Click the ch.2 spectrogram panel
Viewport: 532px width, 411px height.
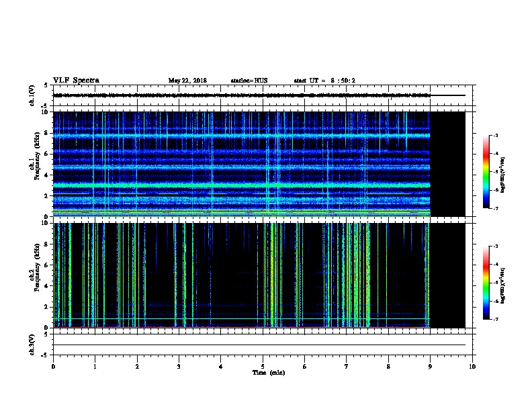259,275
